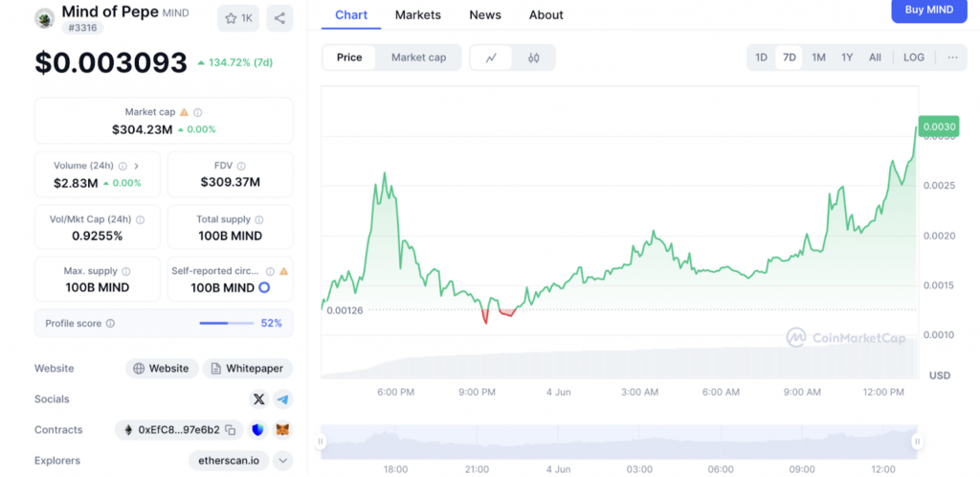
Task: Click the $309.37M FDV value
Action: (x=230, y=183)
